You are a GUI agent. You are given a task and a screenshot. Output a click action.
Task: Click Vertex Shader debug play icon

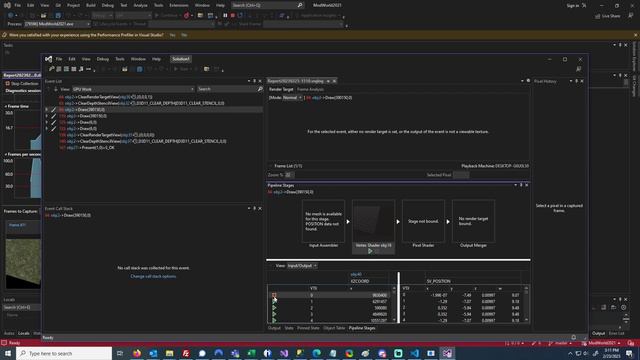click(370, 251)
